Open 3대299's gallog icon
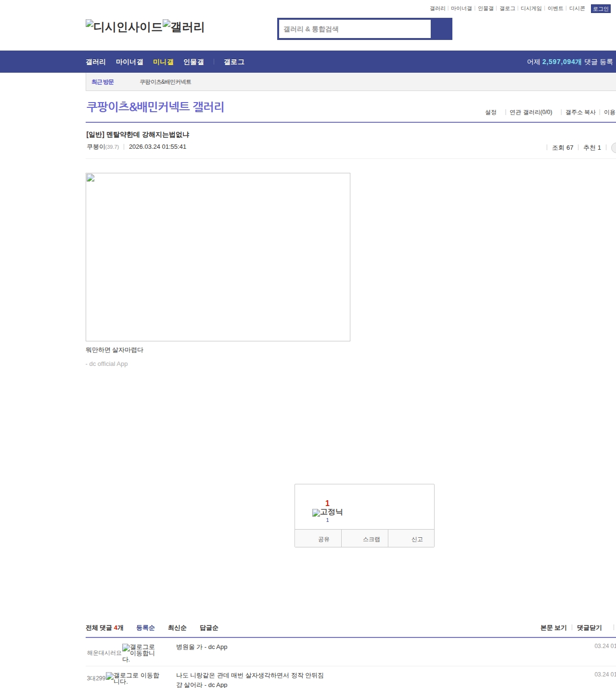616x688 pixels. click(133, 678)
